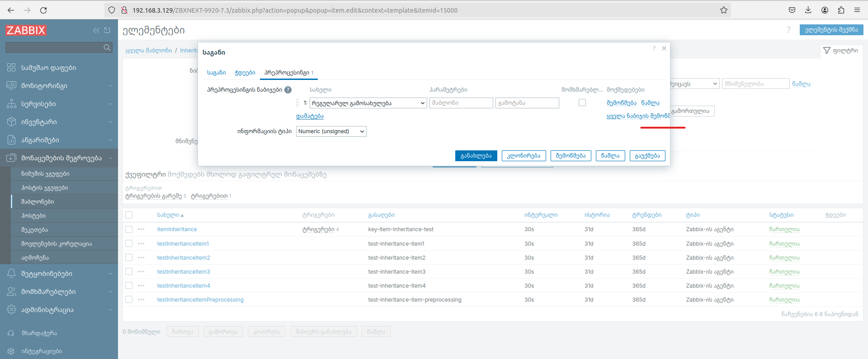868x359 pixels.
Task: Open testInheritanceItem4 item link
Action: [x=184, y=285]
